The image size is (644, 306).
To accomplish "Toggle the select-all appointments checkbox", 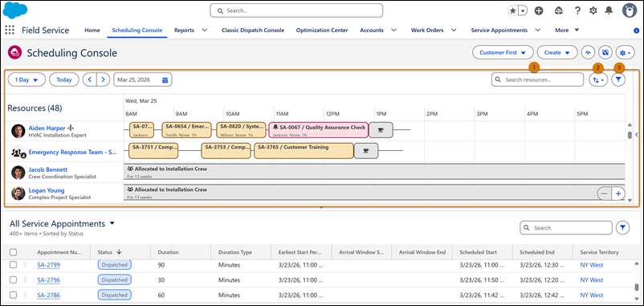I will point(13,252).
